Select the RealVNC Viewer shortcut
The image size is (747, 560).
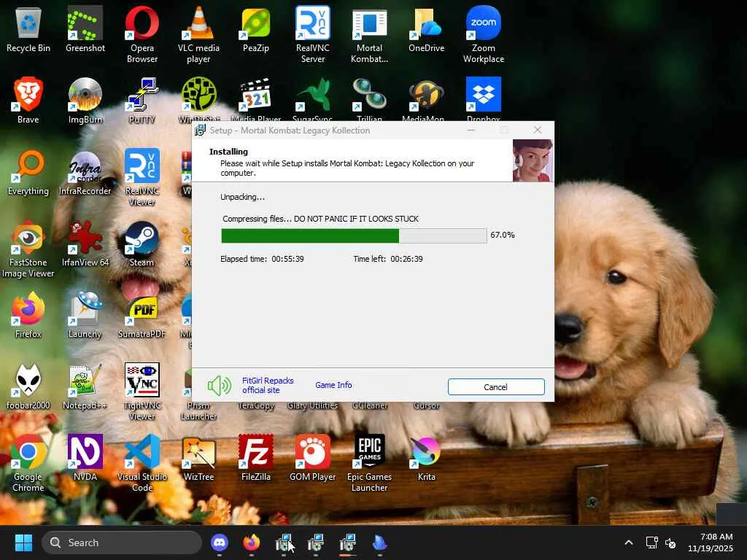pyautogui.click(x=142, y=177)
